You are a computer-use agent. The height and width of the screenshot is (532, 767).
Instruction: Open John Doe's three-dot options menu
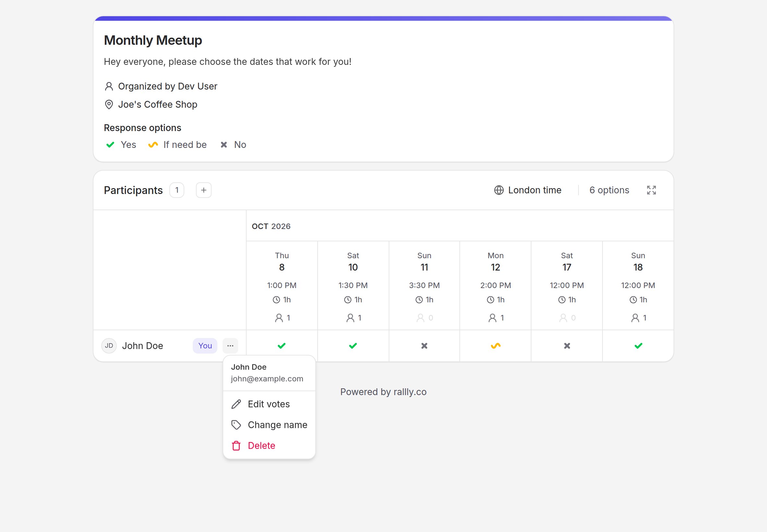pyautogui.click(x=230, y=346)
